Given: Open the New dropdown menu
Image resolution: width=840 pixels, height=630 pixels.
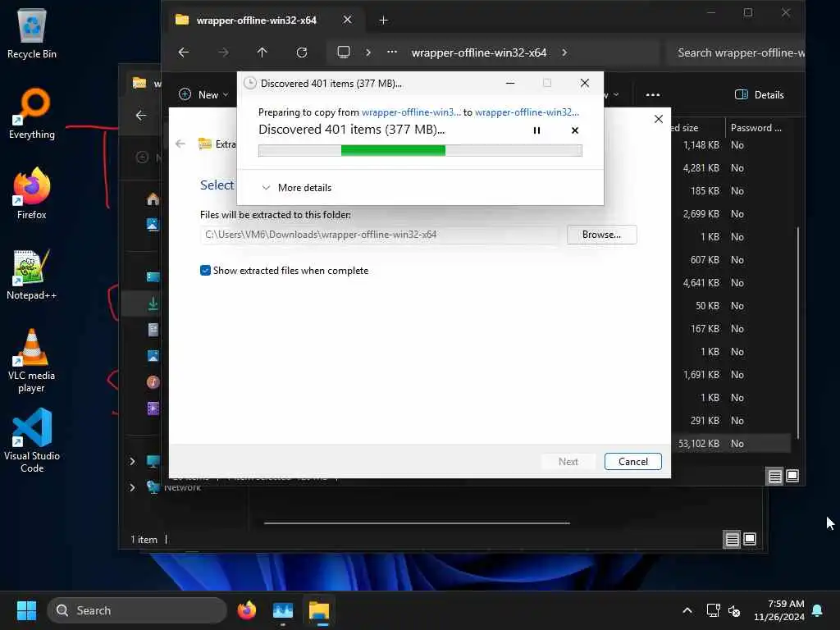Looking at the screenshot, I should 203,95.
